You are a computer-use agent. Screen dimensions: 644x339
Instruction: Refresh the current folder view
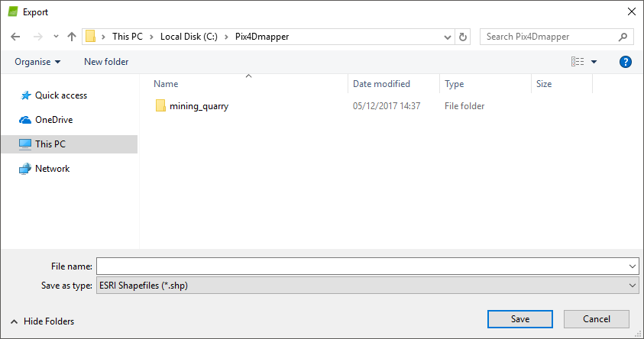coord(463,37)
